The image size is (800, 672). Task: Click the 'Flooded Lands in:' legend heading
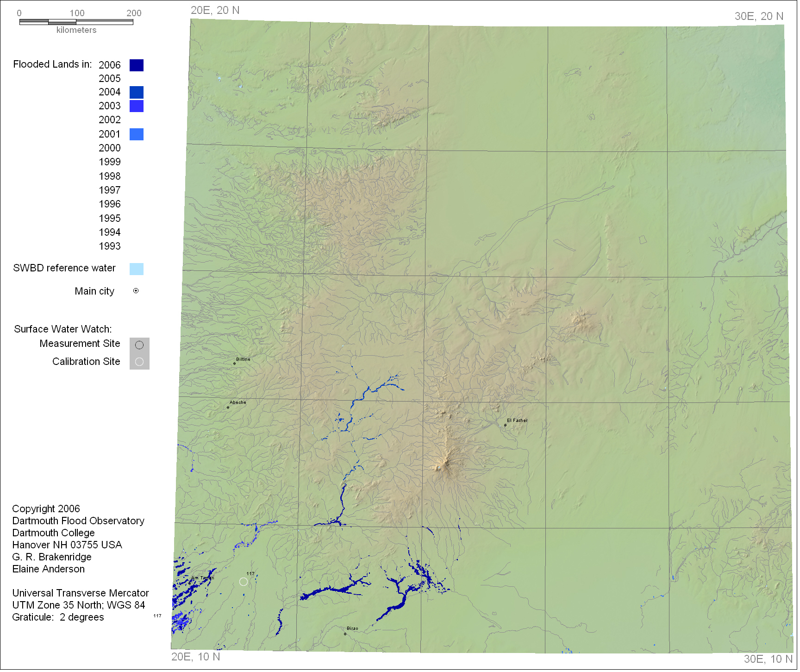(52, 64)
